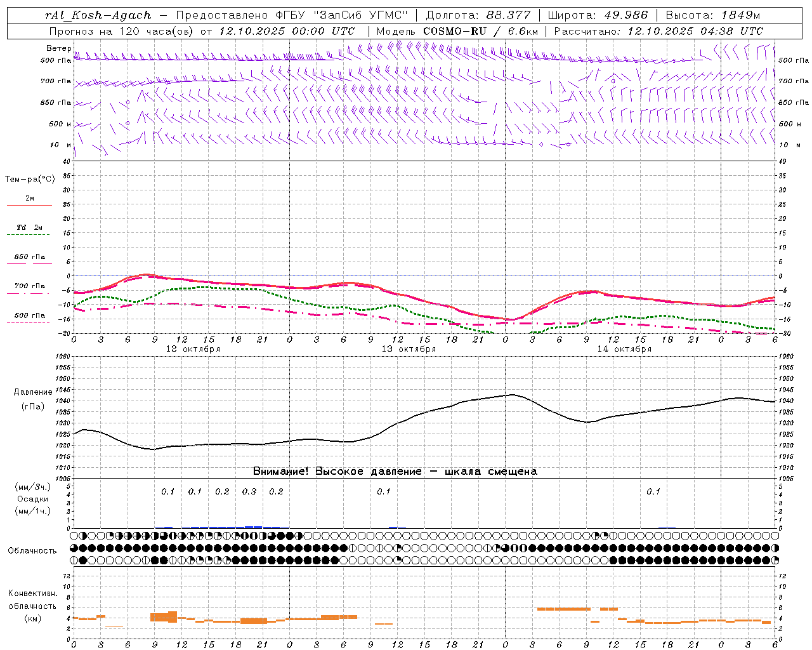Click the 0.3 precipitation amount value
This screenshot has height=650, width=812.
click(249, 492)
